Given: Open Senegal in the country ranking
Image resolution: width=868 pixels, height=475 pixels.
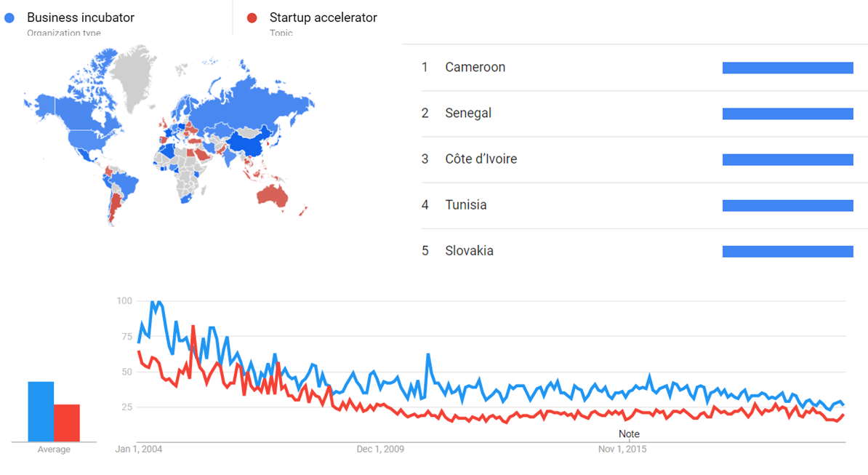Looking at the screenshot, I should point(468,113).
